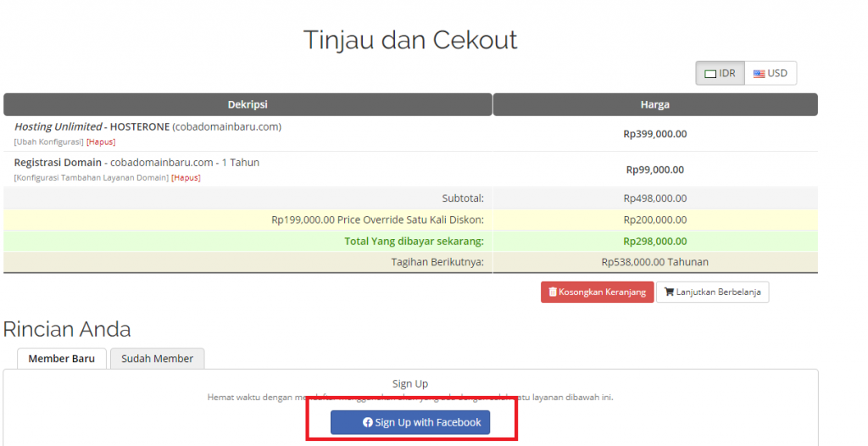Switch currency to USD
This screenshot has width=868, height=446.
click(x=771, y=73)
